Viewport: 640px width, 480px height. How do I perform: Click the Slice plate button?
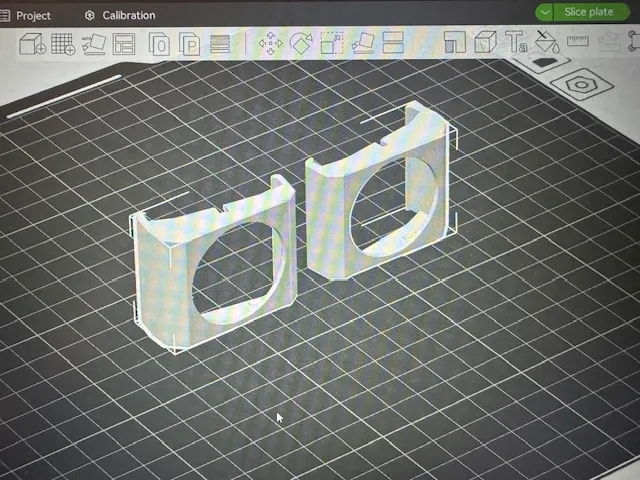[591, 12]
